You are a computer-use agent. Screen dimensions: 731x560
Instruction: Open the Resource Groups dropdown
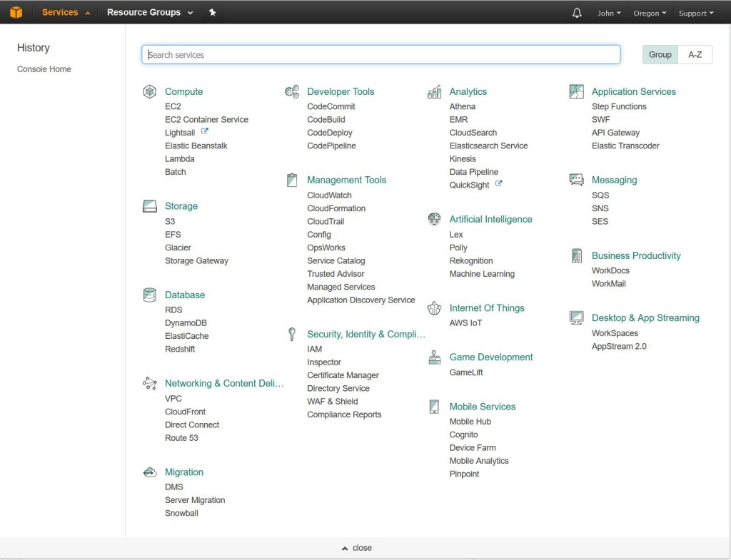point(150,13)
